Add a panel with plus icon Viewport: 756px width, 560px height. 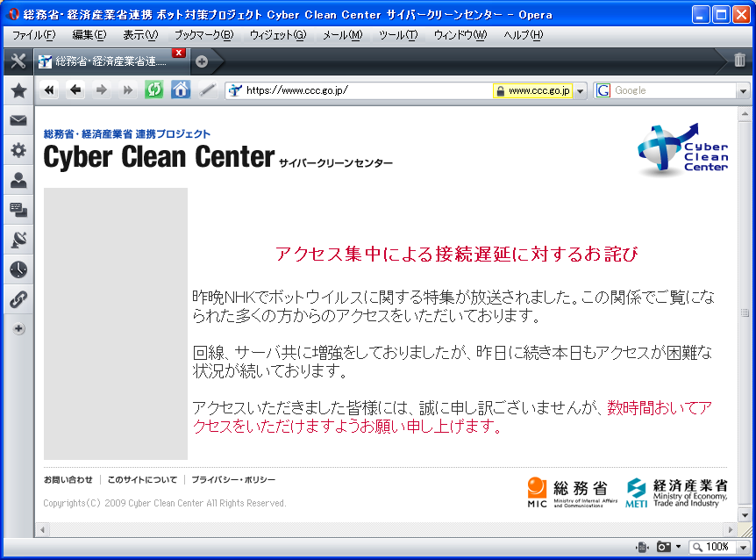[18, 329]
